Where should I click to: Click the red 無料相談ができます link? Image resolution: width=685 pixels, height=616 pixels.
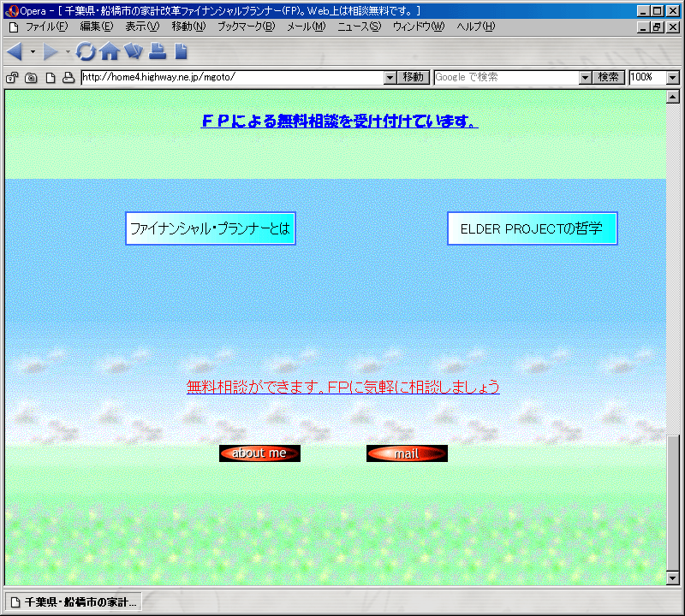(x=343, y=387)
